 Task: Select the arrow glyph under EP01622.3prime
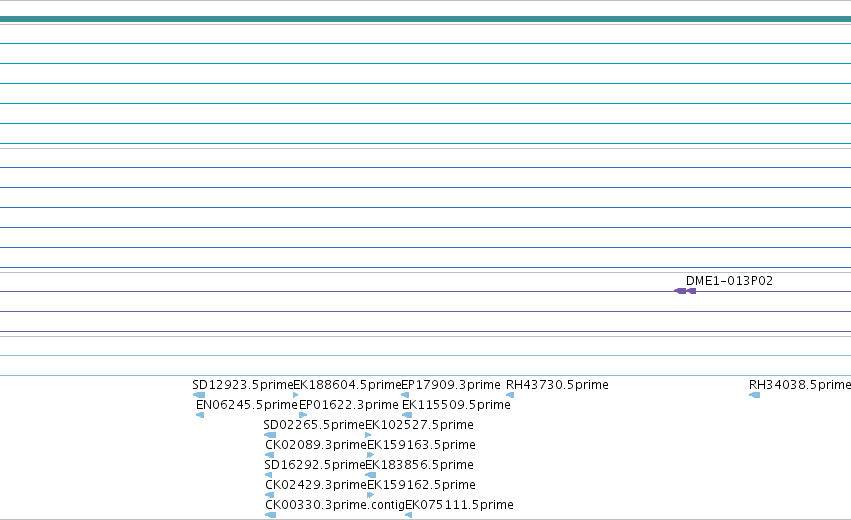[x=303, y=415]
